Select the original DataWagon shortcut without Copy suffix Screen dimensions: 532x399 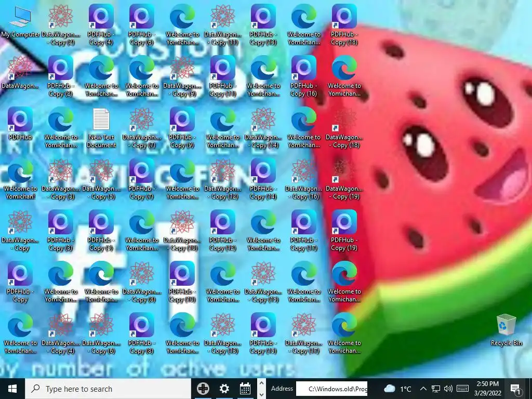pos(20,73)
